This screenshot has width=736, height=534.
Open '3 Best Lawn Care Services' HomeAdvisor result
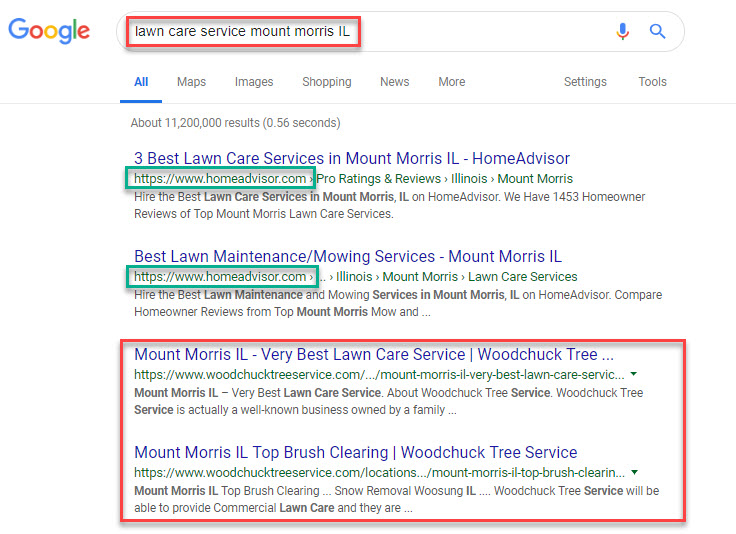click(352, 159)
